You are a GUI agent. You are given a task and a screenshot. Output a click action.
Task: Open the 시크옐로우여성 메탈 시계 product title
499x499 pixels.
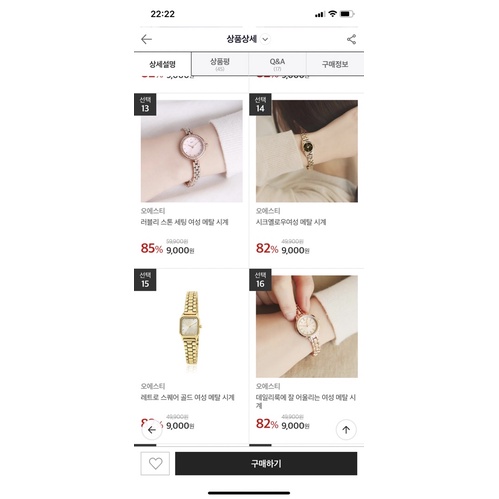291,222
